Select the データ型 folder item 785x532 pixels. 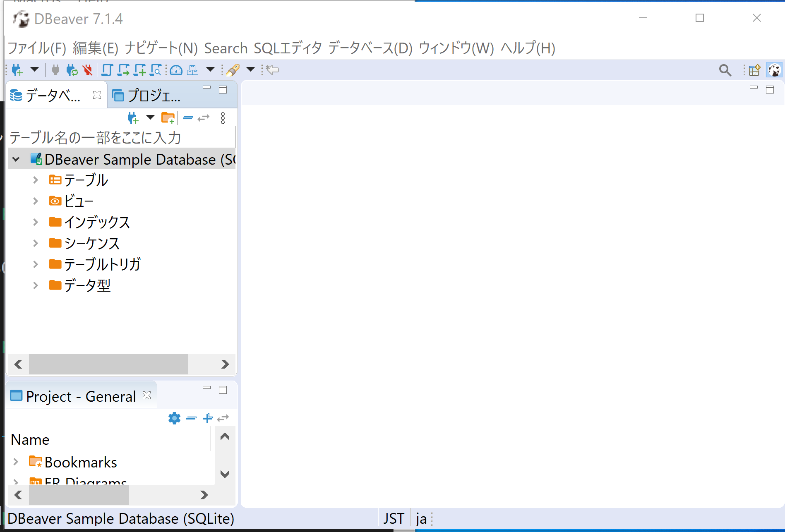point(80,285)
